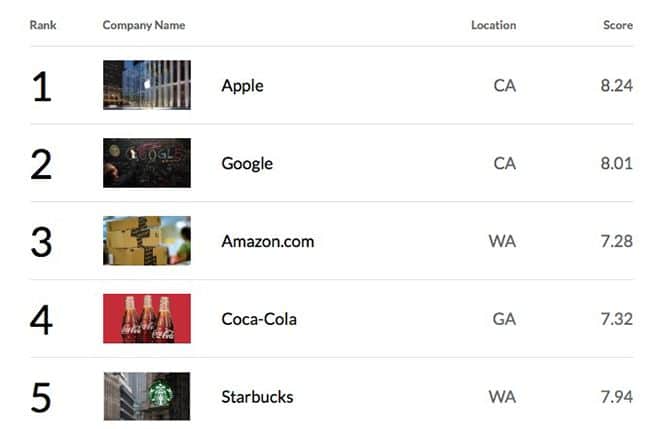The height and width of the screenshot is (429, 660).
Task: Select the Coca-Cola company name
Action: (x=259, y=320)
